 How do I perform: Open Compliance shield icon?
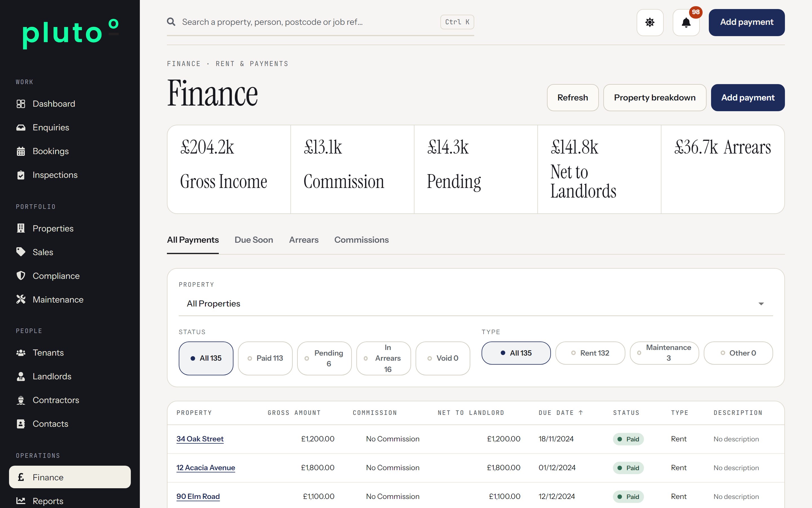pyautogui.click(x=21, y=276)
